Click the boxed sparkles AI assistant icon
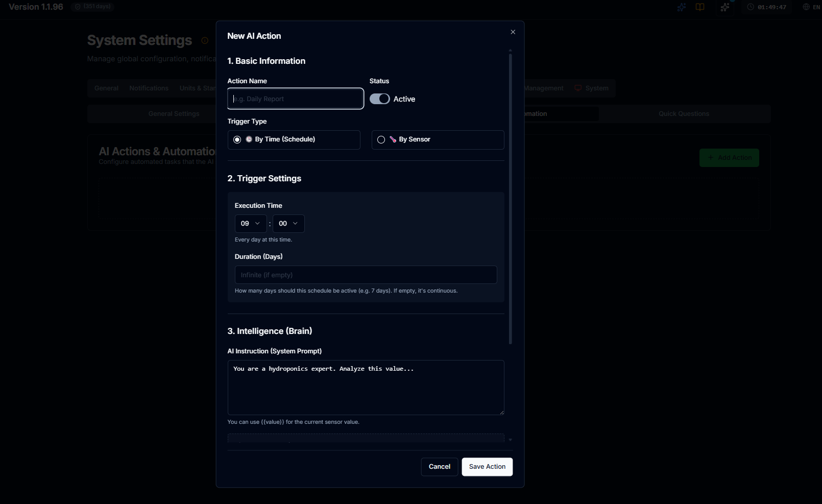822x504 pixels. click(725, 7)
